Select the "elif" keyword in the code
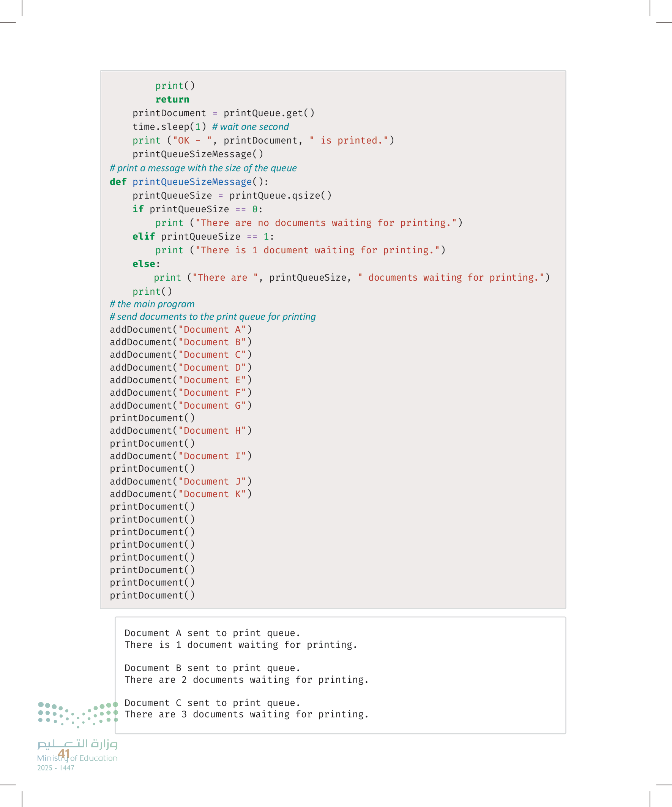 (x=143, y=236)
